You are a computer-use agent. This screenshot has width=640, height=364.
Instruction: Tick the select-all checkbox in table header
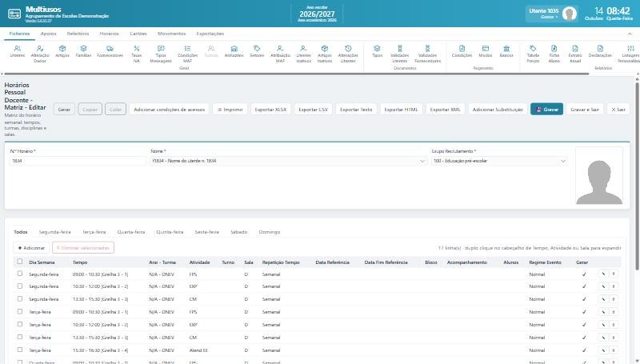[19, 262]
